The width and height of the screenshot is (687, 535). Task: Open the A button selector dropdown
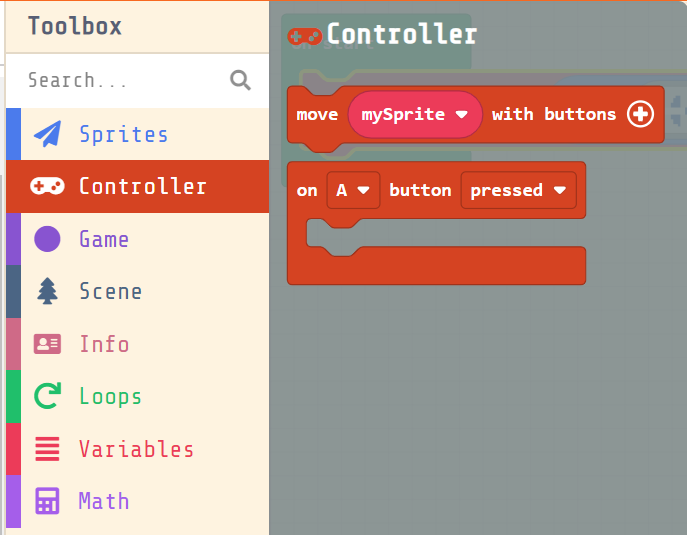click(x=353, y=190)
